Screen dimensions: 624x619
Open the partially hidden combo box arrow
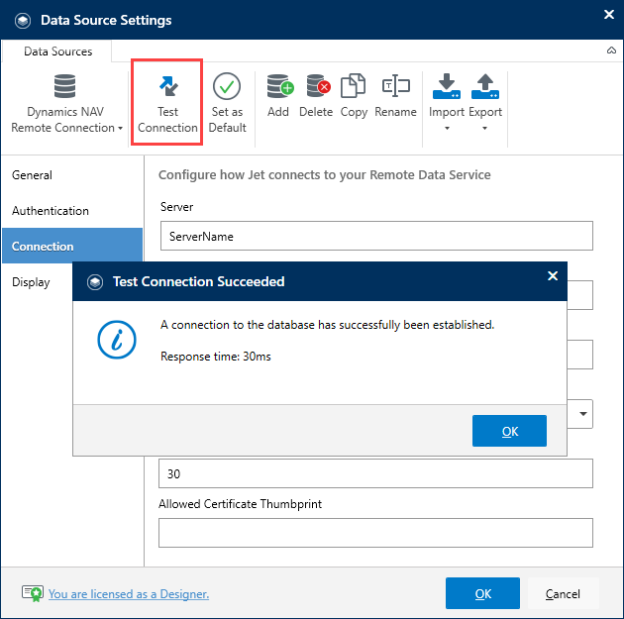tap(583, 414)
